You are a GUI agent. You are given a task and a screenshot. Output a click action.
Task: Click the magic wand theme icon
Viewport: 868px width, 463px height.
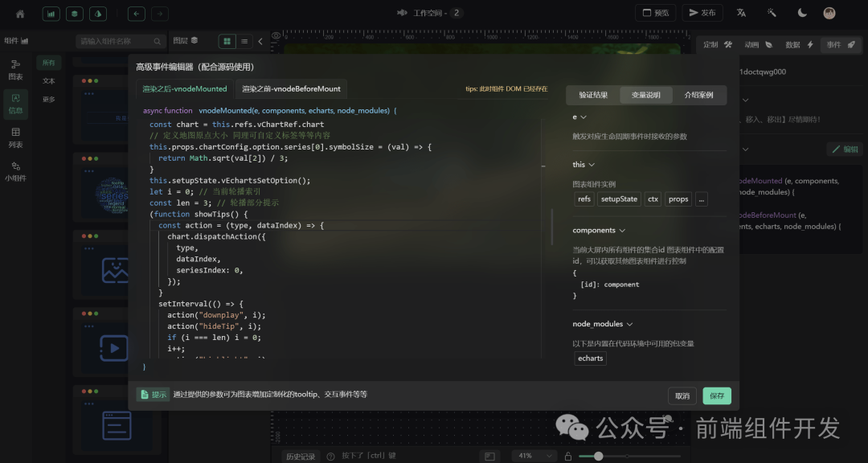[x=772, y=14]
